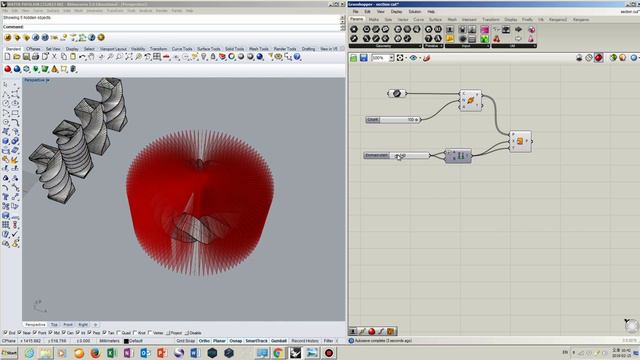
Task: Click the pink gradient component in Input panel
Action: tap(484, 30)
